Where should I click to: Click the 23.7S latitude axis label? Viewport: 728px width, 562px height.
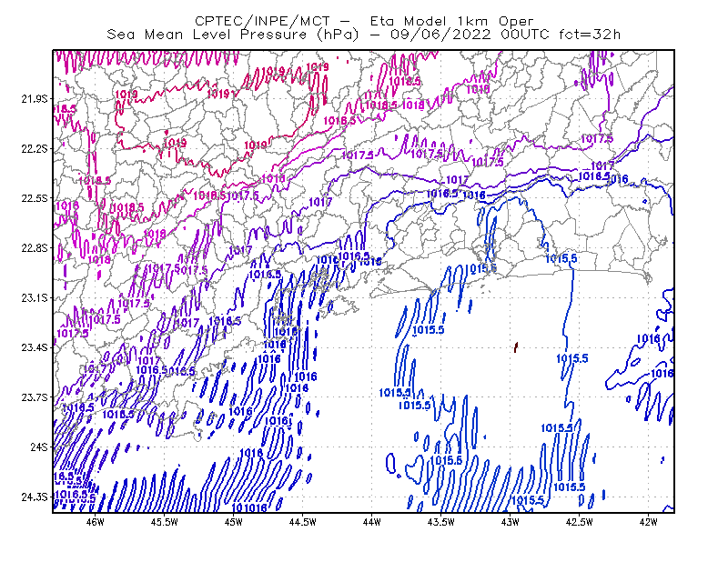35,397
